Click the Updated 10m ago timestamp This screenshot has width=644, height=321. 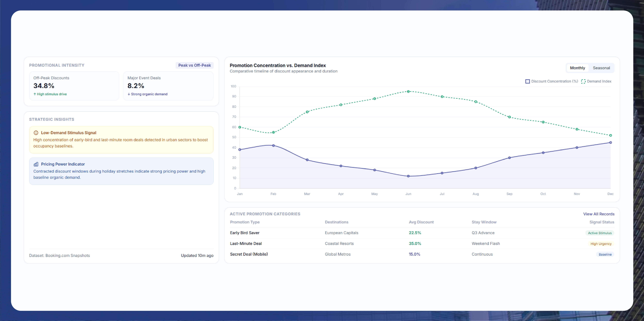pos(197,255)
